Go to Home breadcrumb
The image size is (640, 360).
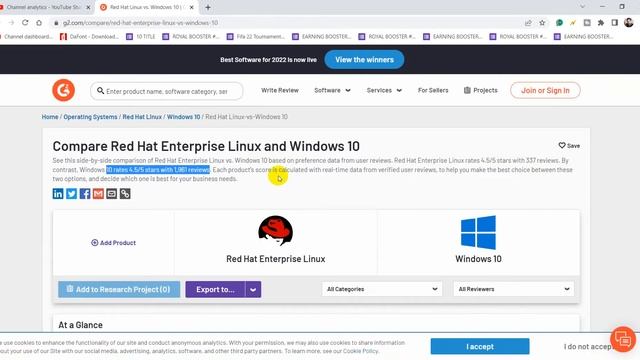(x=50, y=117)
